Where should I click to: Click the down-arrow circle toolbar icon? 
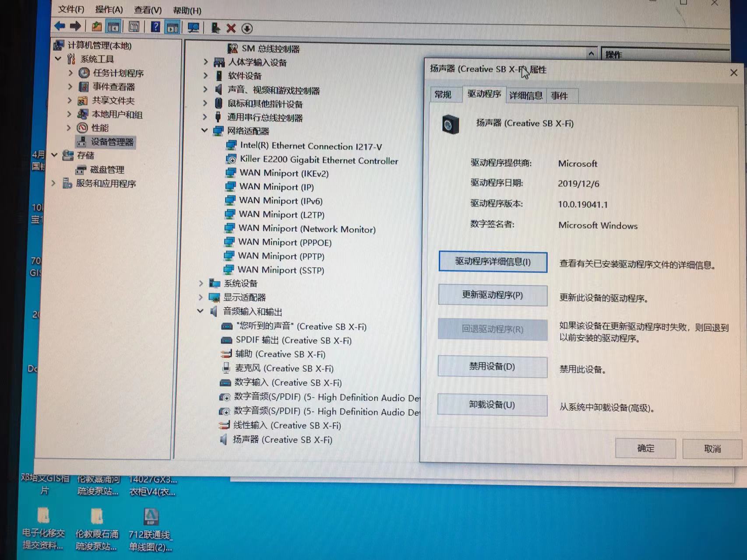(x=247, y=29)
